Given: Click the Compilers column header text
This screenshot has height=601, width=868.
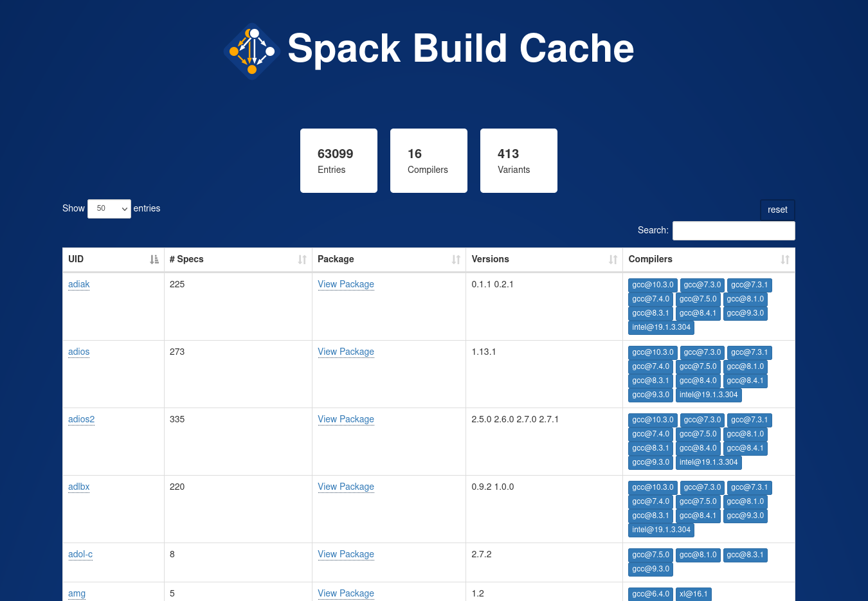Looking at the screenshot, I should coord(650,259).
